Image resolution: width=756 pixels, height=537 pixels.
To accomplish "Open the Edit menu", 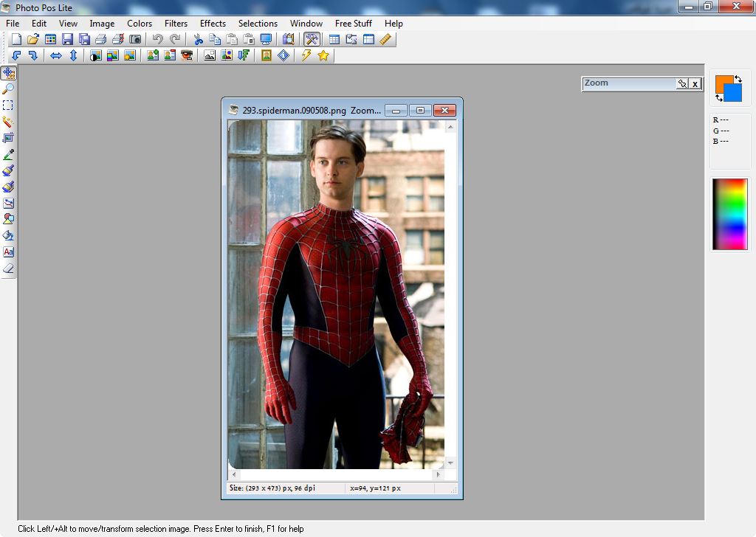I will (x=39, y=23).
